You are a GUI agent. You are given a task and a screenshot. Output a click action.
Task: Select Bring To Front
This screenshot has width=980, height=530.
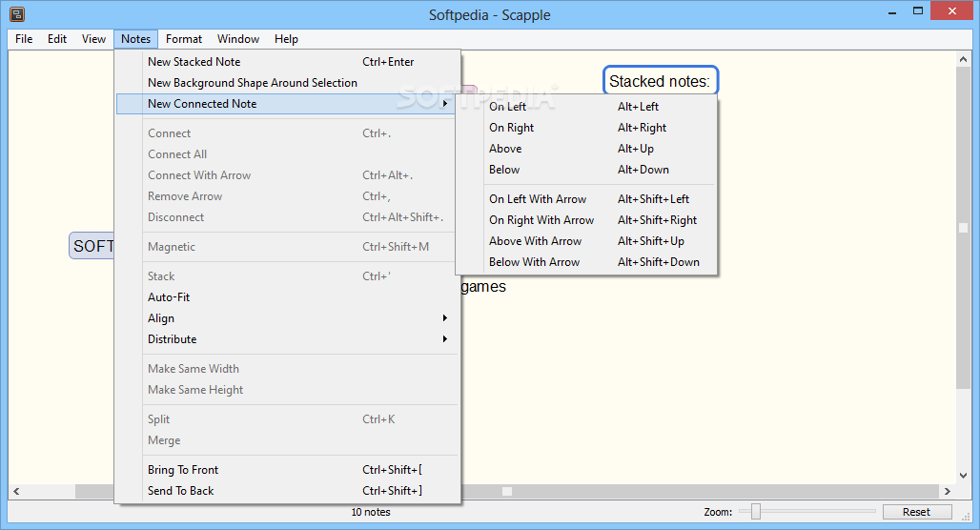(288, 470)
